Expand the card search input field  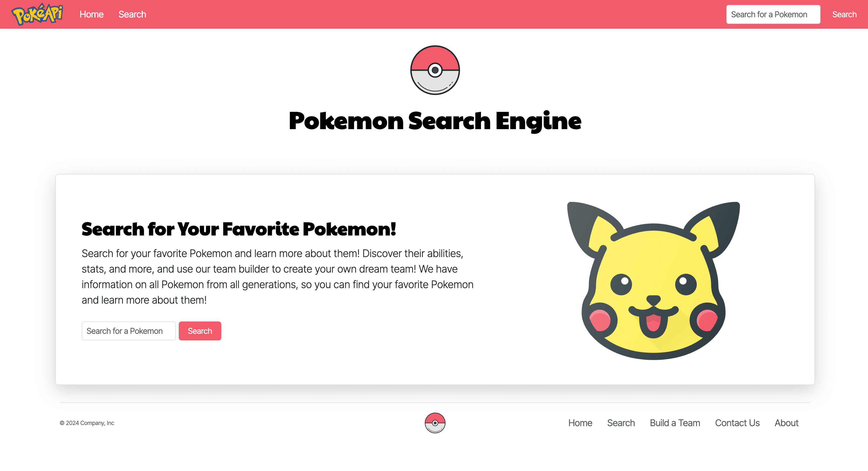[128, 331]
